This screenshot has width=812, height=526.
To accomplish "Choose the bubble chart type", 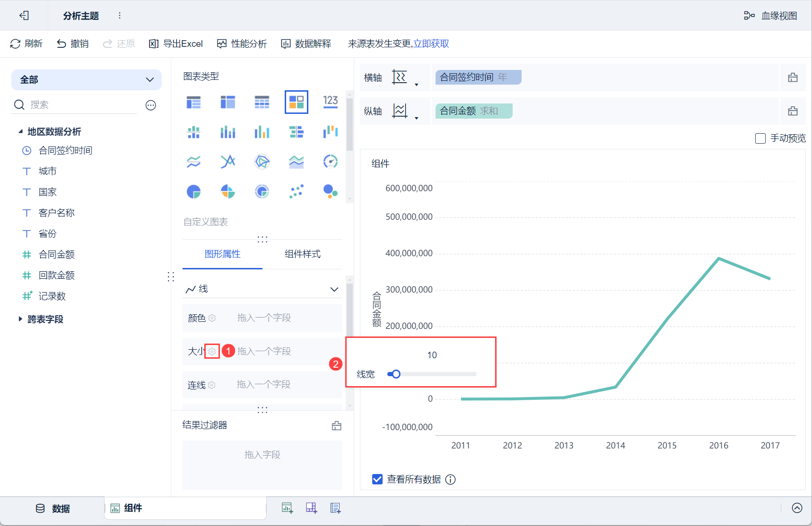I will (x=331, y=191).
